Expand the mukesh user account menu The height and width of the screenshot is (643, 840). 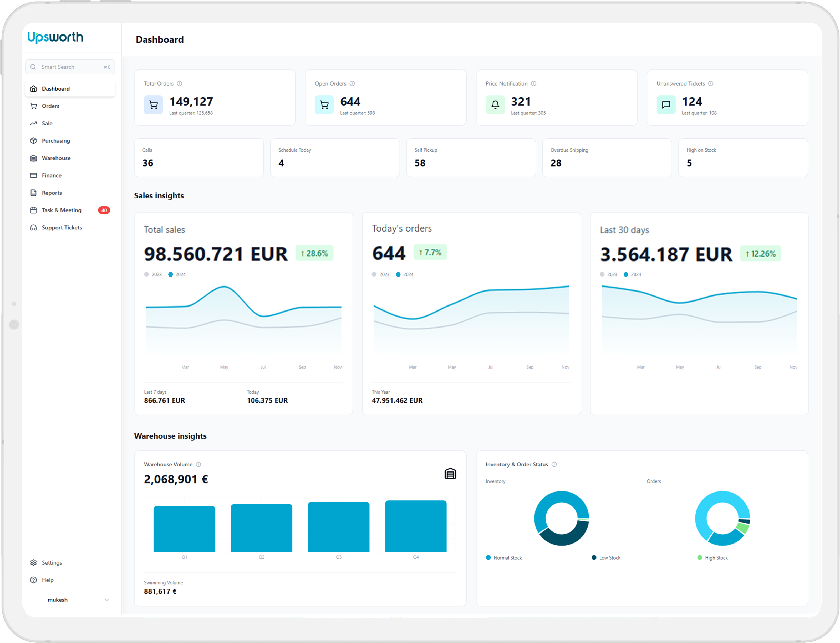[107, 600]
